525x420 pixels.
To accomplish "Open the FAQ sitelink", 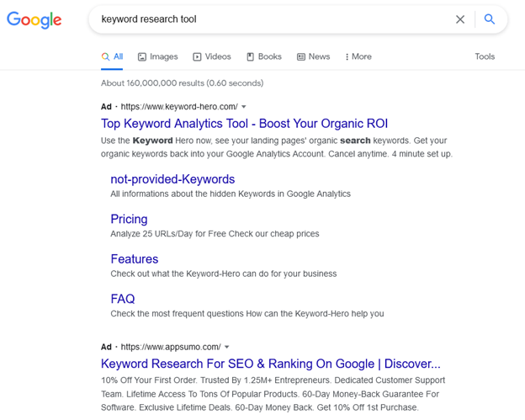I will click(x=123, y=299).
